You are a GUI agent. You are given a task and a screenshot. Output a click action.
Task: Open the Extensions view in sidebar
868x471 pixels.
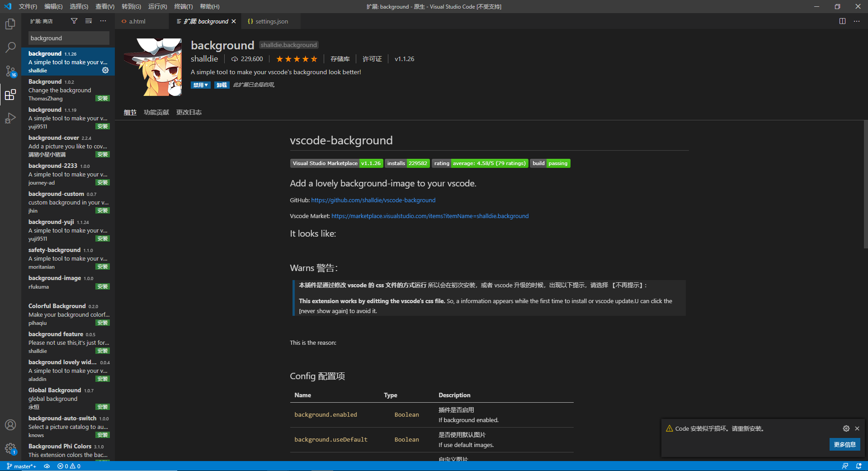click(10, 95)
